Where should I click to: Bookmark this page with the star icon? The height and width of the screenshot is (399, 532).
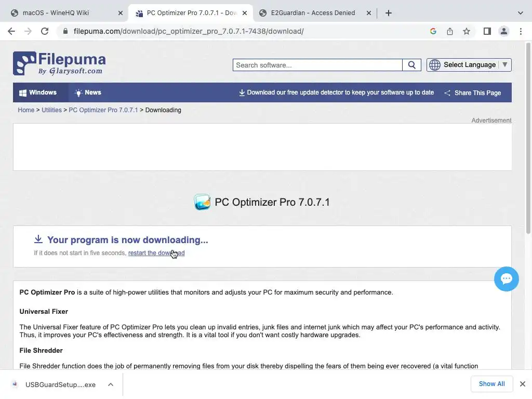coord(467,31)
